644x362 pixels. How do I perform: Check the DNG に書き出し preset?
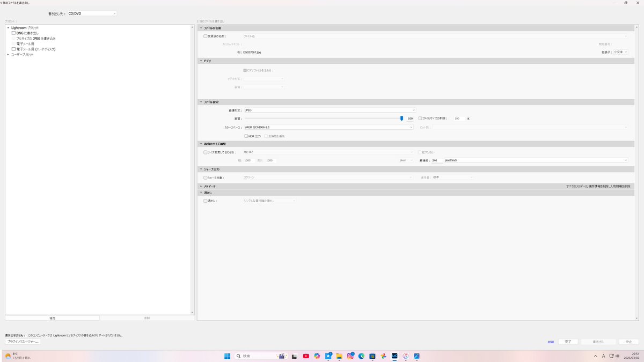click(x=14, y=33)
